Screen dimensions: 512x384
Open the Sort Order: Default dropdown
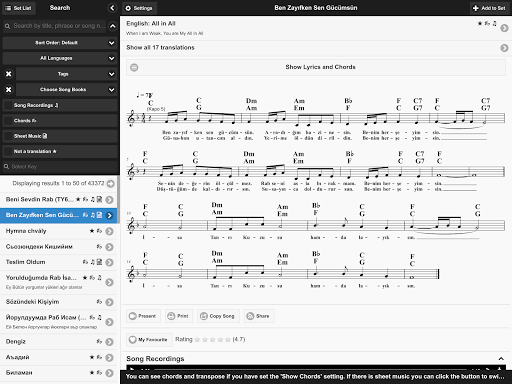(x=60, y=43)
